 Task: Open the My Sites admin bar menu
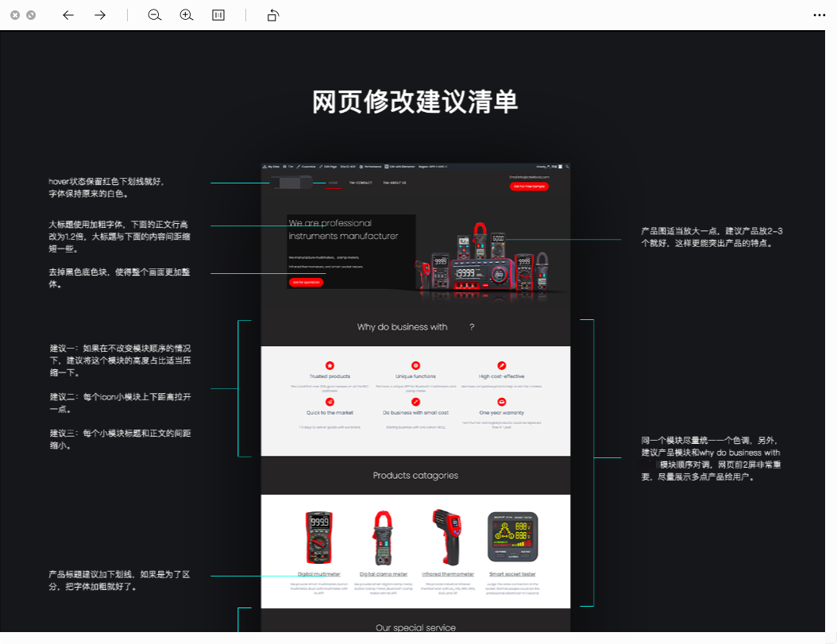point(271,166)
